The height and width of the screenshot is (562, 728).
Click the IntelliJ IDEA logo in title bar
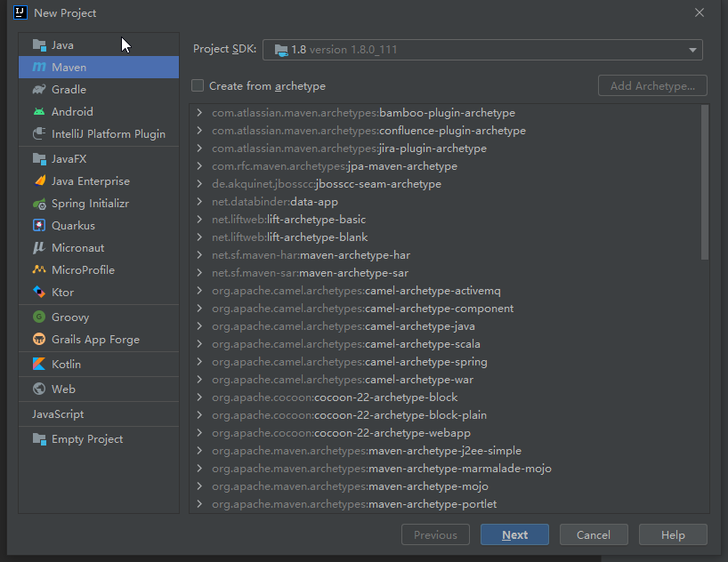[20, 12]
